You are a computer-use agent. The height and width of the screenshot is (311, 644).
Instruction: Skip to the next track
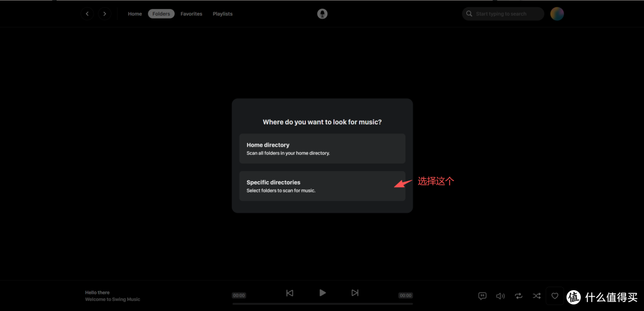click(355, 293)
